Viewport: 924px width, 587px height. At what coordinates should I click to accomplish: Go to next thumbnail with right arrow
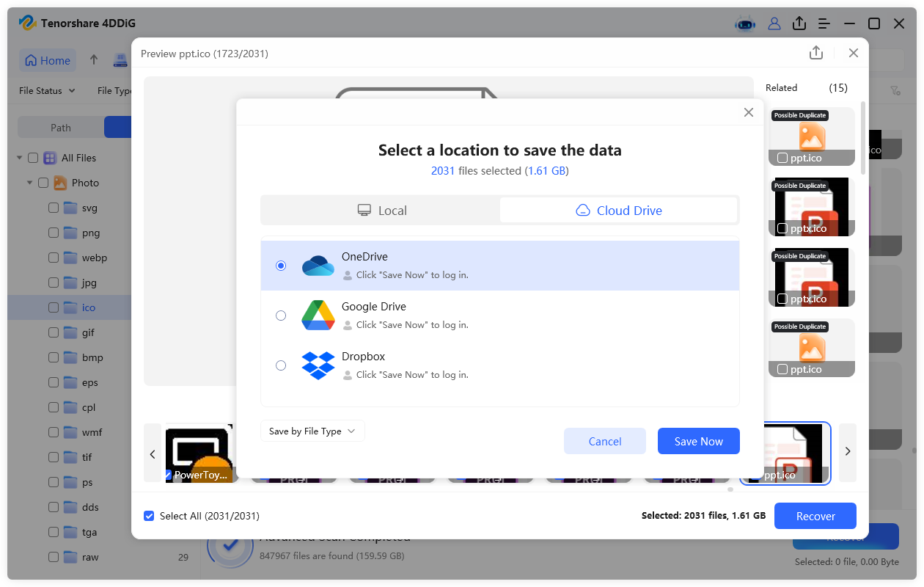[x=848, y=451]
